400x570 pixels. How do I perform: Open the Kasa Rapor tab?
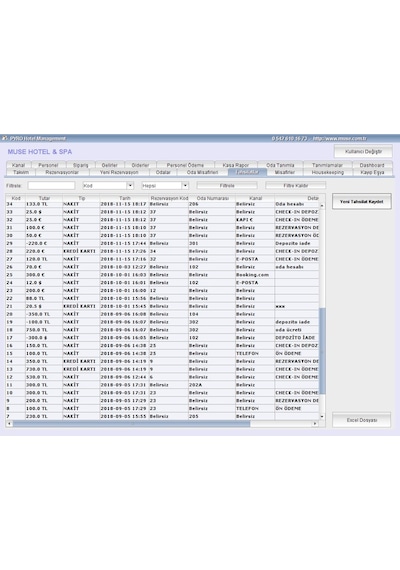point(236,165)
